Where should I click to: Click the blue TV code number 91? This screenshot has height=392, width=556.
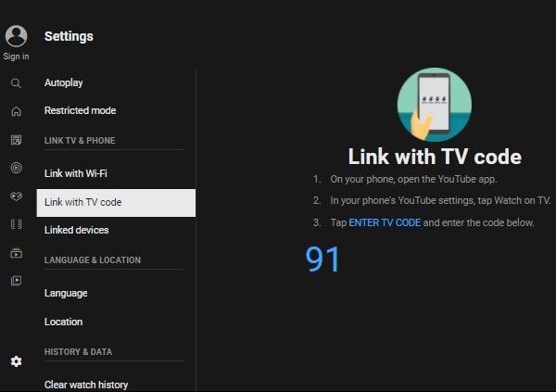[322, 259]
